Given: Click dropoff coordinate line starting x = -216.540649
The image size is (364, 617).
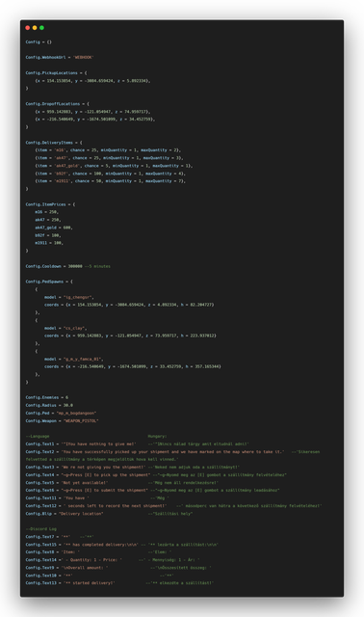Looking at the screenshot, I should (94, 119).
